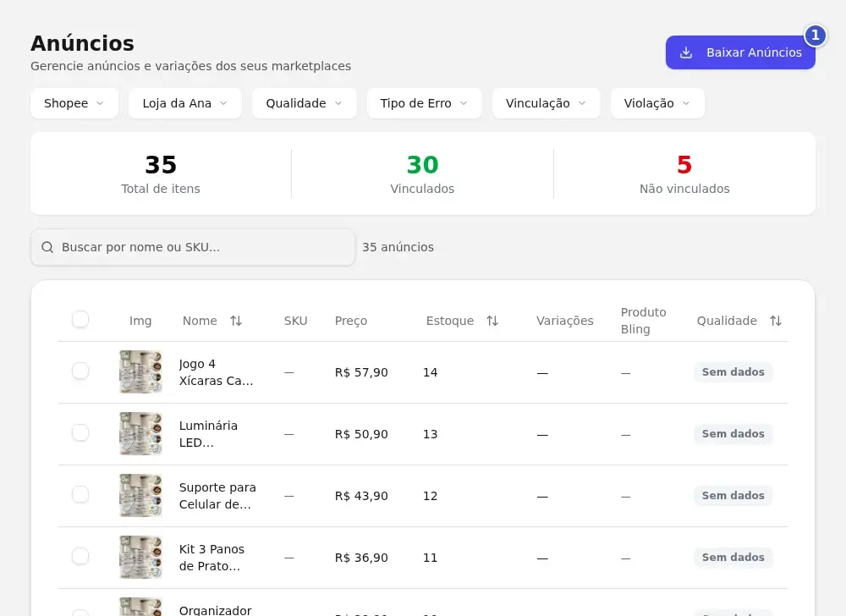Click the Não vinculados count of 5

pyautogui.click(x=684, y=165)
